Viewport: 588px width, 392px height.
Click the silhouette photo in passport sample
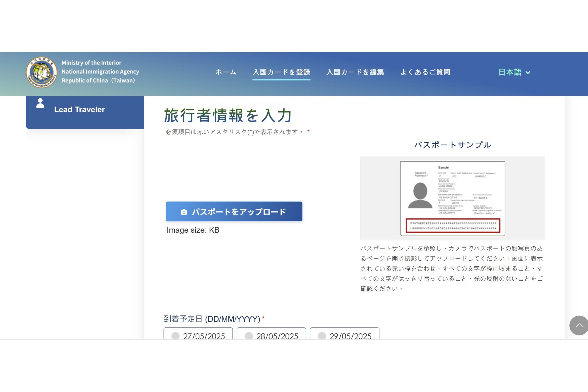(420, 195)
